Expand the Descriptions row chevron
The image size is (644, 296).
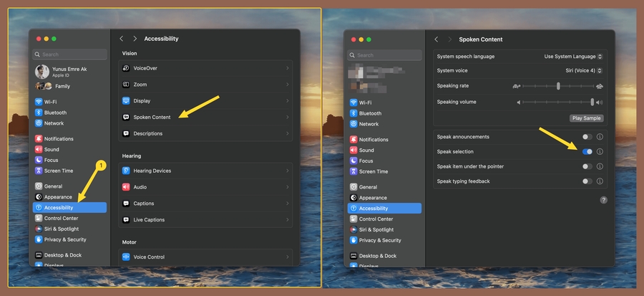click(287, 133)
